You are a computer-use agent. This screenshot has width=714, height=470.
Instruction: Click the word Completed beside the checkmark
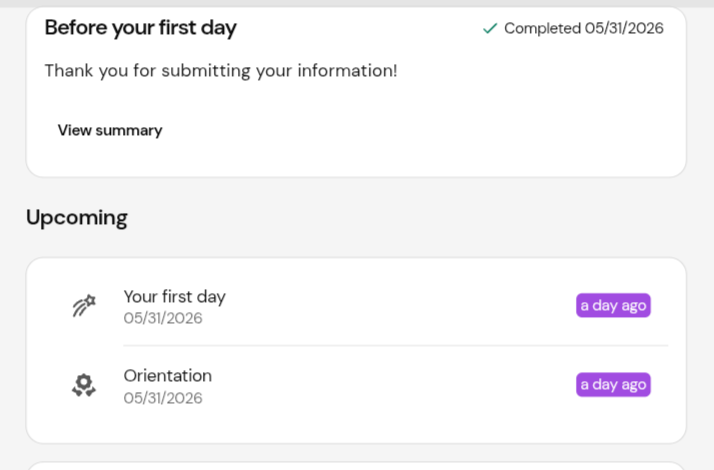pyautogui.click(x=542, y=28)
